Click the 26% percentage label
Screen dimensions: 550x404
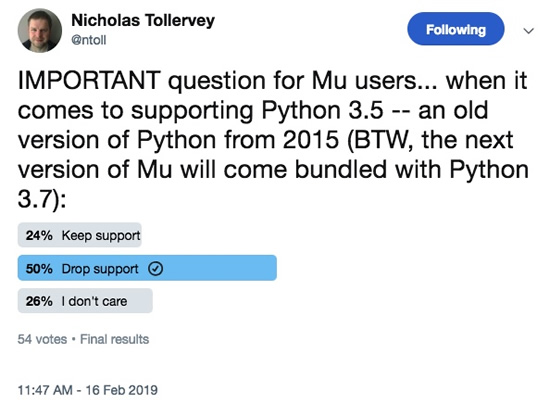[39, 301]
